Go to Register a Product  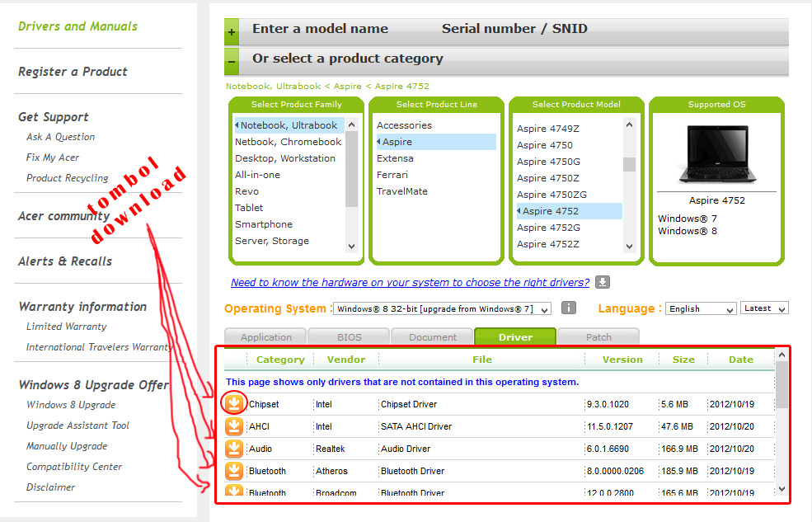(x=73, y=72)
